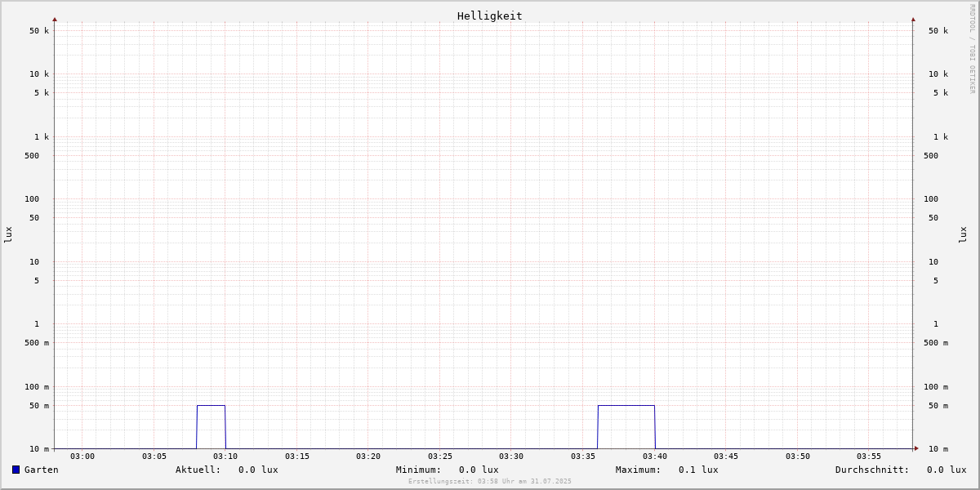Screen dimensions: 980x490
Task: Click the 03:50 time axis label
Action: (798, 457)
